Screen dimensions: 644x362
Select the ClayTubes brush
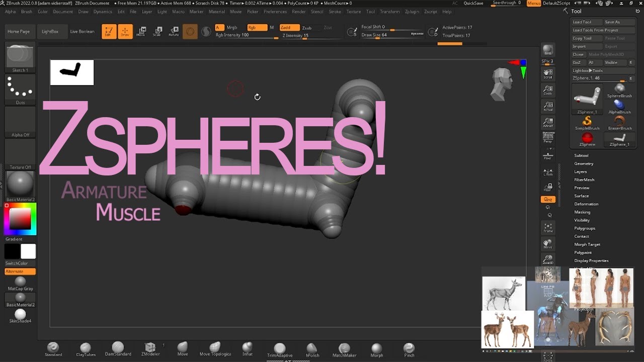coord(86,349)
